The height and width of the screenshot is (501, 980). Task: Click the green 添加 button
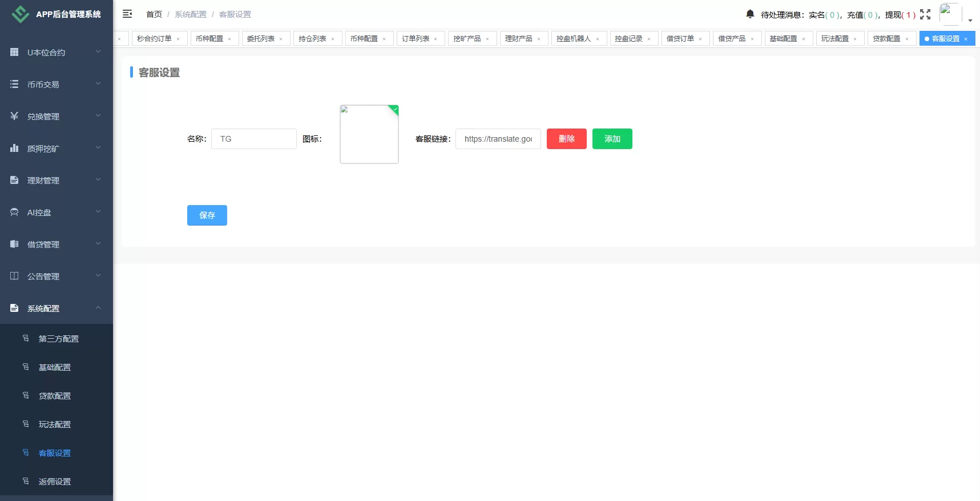coord(612,139)
